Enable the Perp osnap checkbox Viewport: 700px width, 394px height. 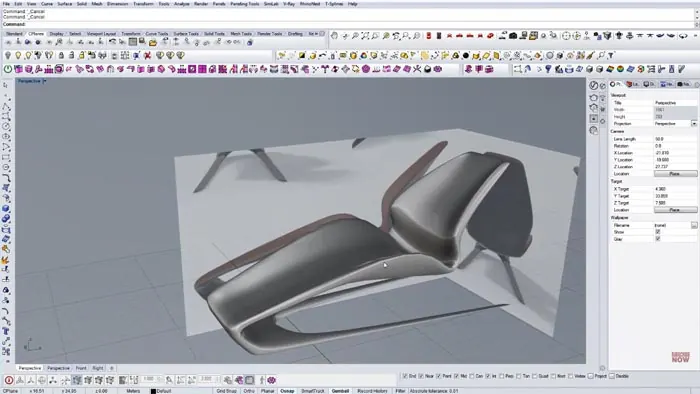tap(502, 376)
